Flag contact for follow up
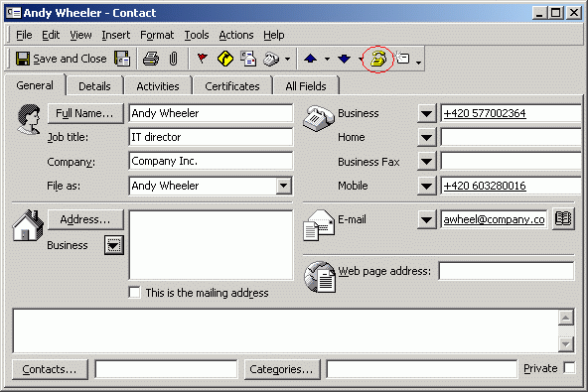 coord(203,59)
